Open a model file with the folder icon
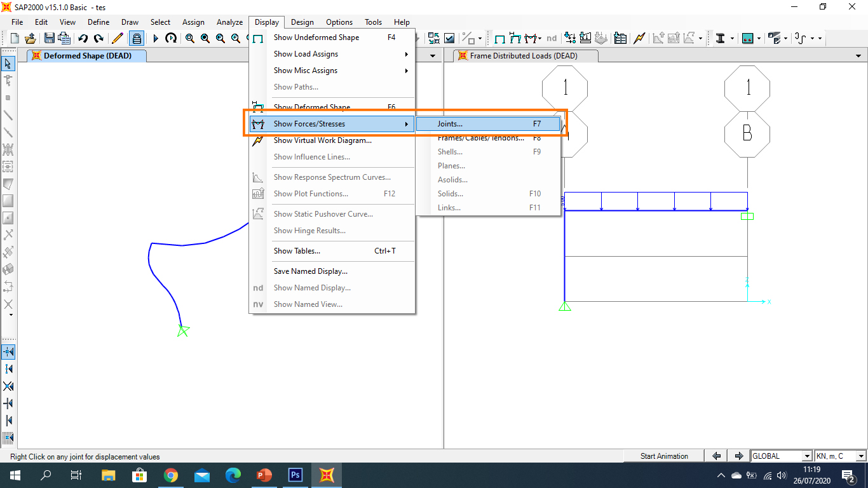This screenshot has width=868, height=488. point(30,38)
